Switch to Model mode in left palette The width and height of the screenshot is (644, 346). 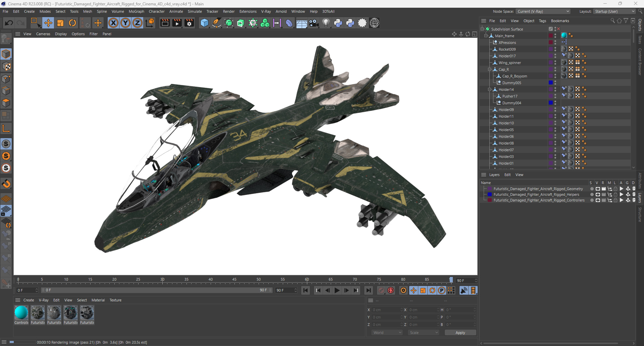(x=6, y=54)
